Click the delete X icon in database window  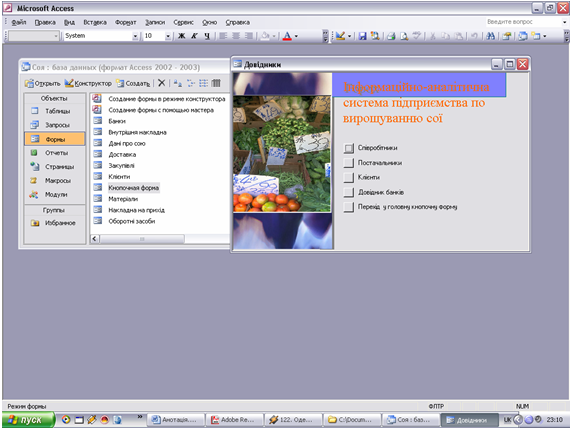tap(161, 83)
